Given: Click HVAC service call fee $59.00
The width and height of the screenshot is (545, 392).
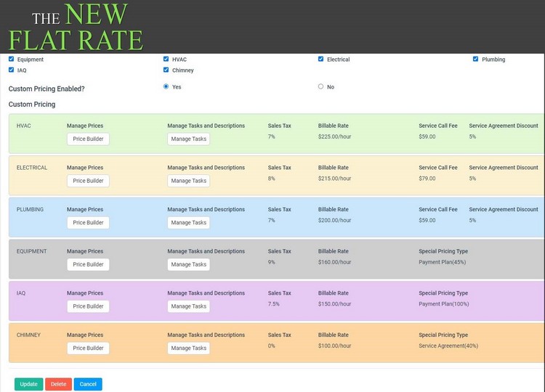Looking at the screenshot, I should [x=427, y=136].
